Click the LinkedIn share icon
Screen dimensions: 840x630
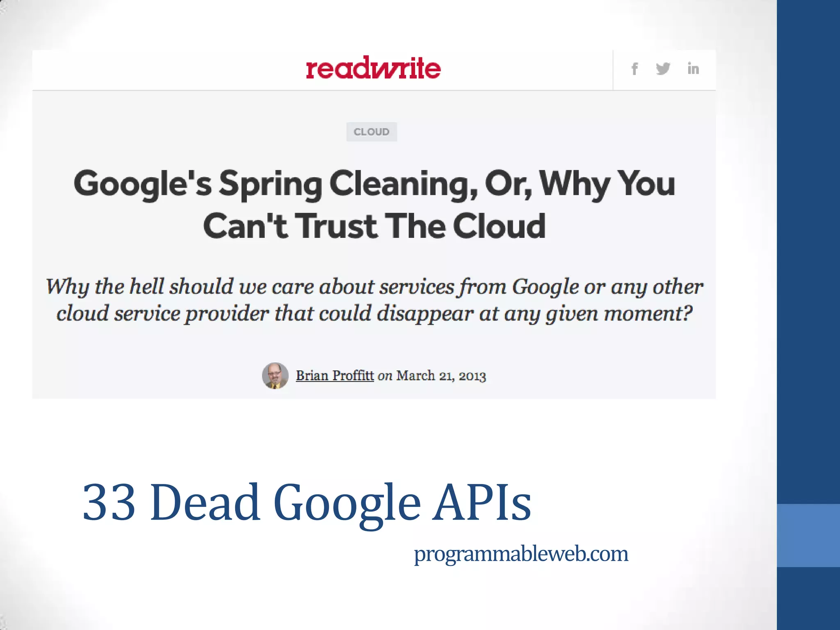[x=693, y=68]
